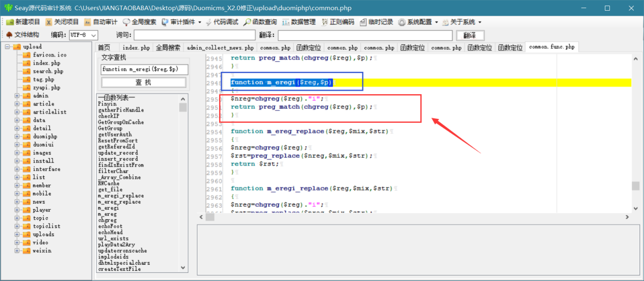Select the common.func.php tab
The height and width of the screenshot is (281, 644).
click(x=551, y=47)
